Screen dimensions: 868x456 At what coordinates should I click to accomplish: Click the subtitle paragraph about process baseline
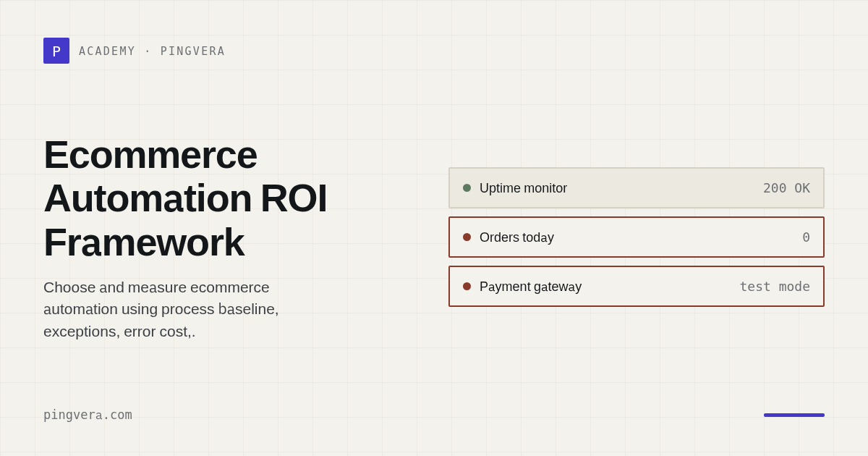tap(161, 309)
